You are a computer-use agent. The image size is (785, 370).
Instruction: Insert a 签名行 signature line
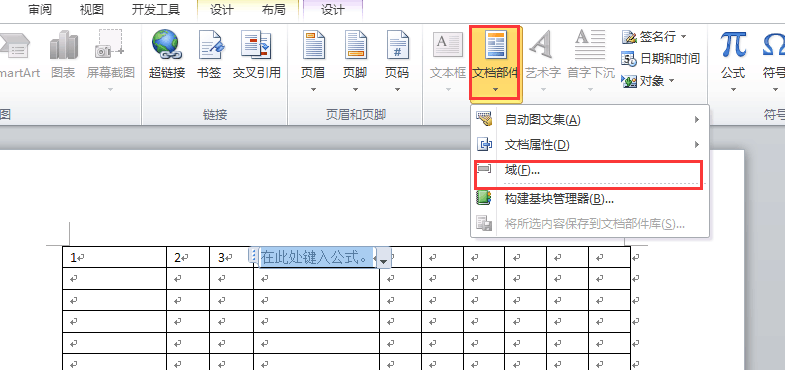[654, 37]
